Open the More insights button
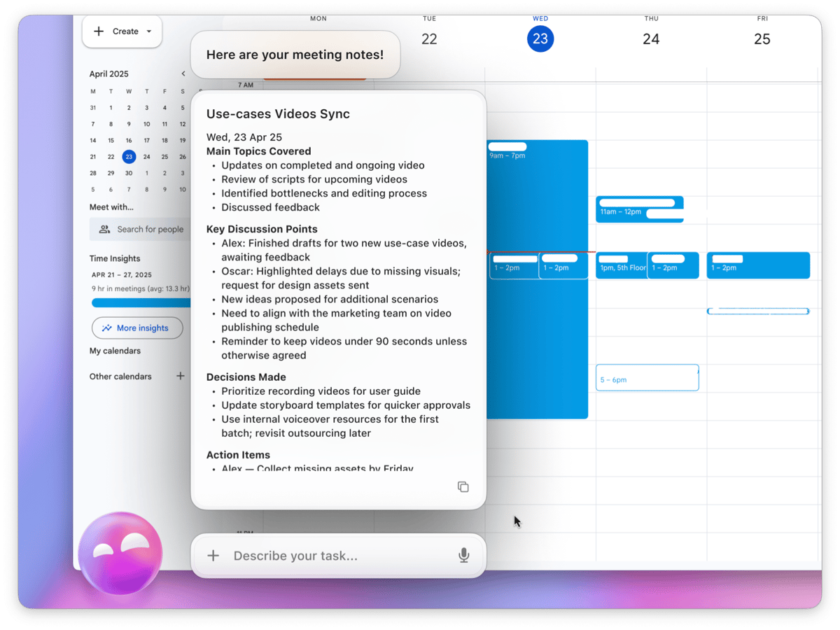The height and width of the screenshot is (630, 840). click(x=137, y=328)
